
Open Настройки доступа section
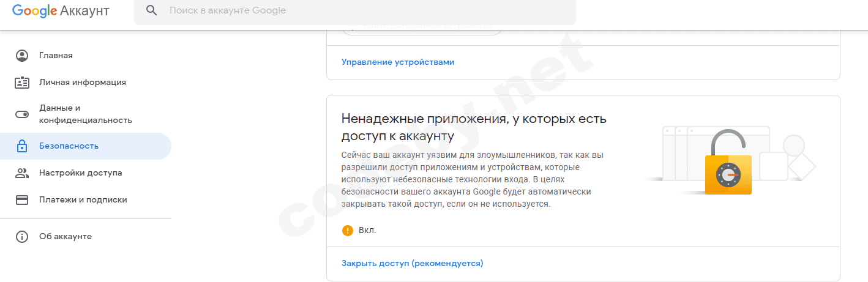pyautogui.click(x=86, y=173)
